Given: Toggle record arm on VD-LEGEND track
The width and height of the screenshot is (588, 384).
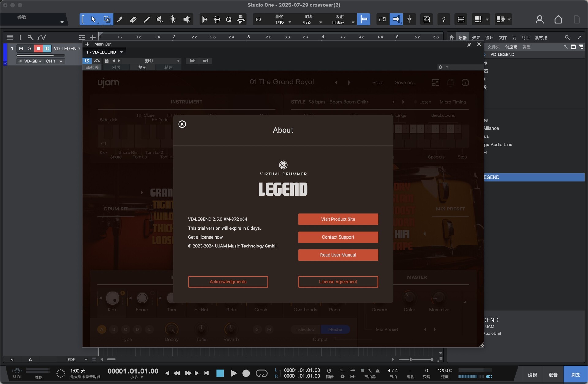Looking at the screenshot, I should coord(38,48).
